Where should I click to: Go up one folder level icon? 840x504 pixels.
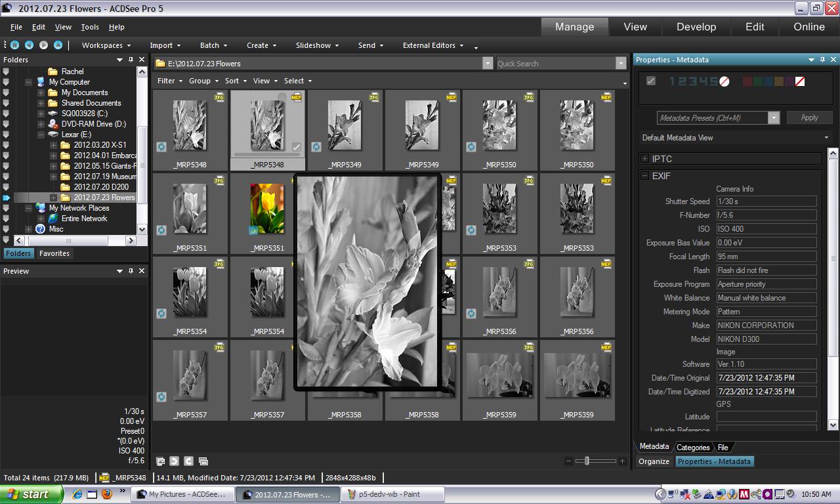tap(58, 45)
